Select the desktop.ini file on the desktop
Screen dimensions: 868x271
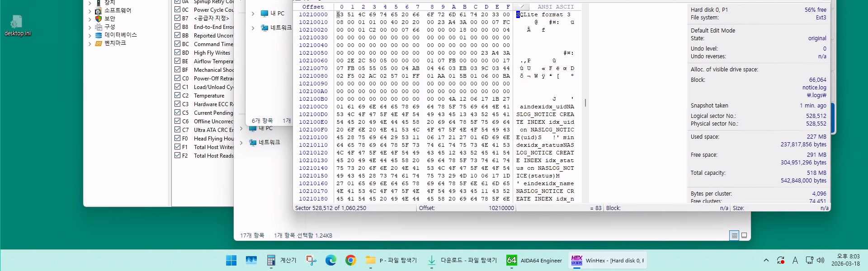pyautogui.click(x=17, y=25)
